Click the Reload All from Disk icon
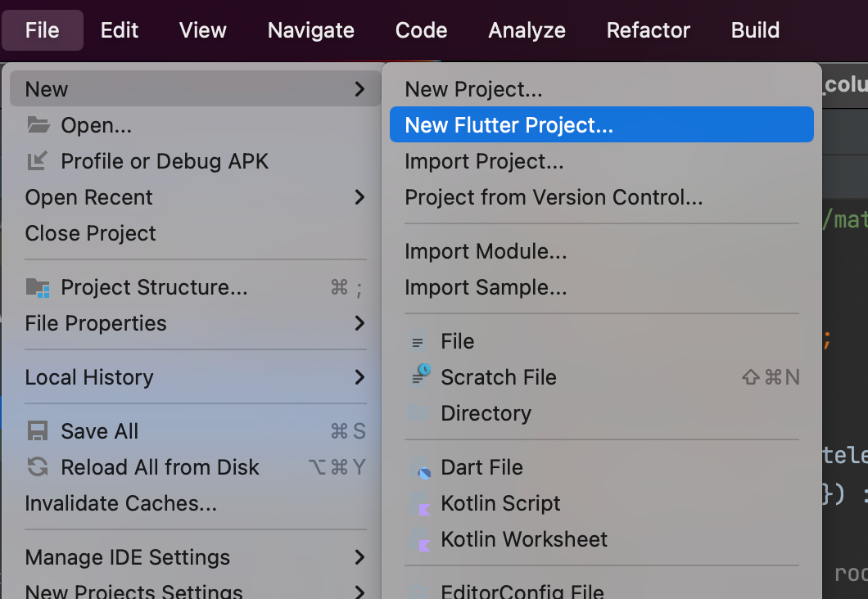 [x=38, y=466]
